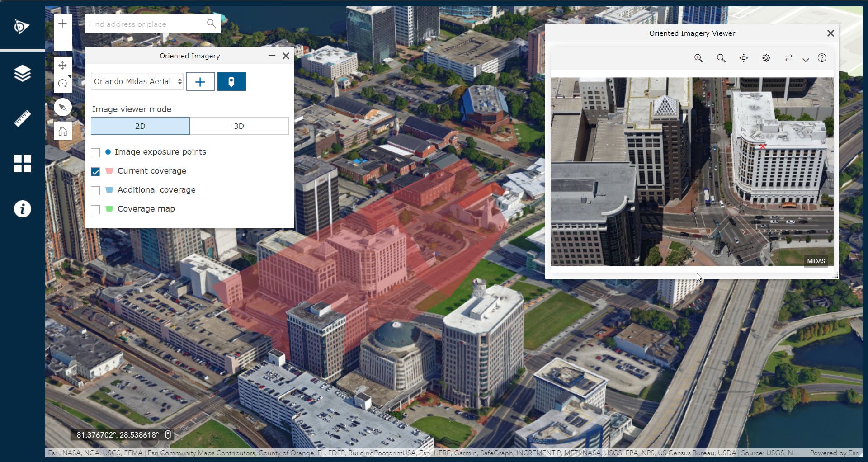
Task: Open the Basemap gallery icon
Action: pos(22,163)
